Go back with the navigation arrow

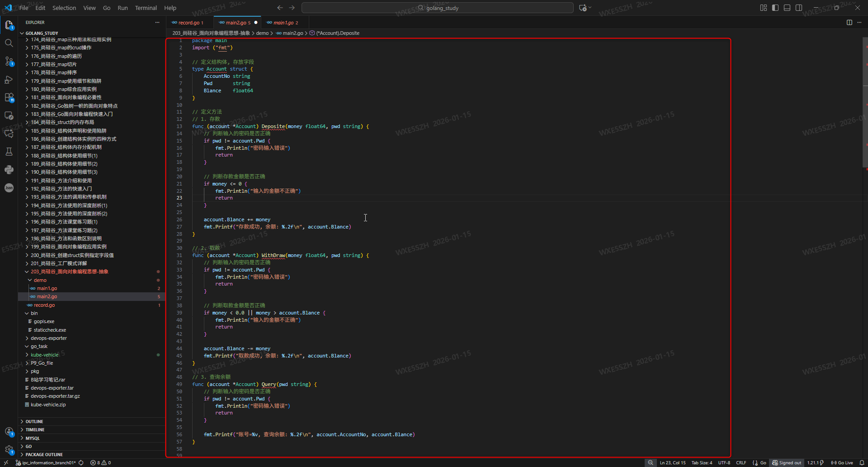[x=280, y=8]
